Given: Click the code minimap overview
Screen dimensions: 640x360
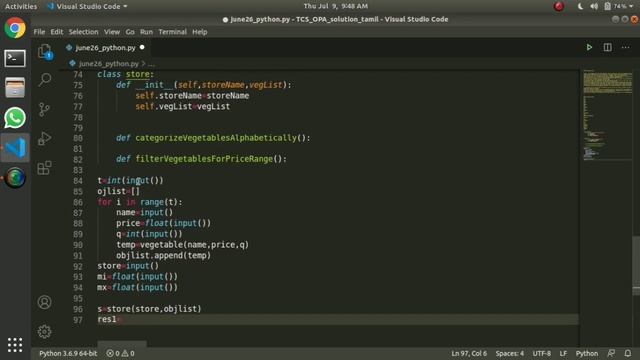Looking at the screenshot, I should 607,115.
